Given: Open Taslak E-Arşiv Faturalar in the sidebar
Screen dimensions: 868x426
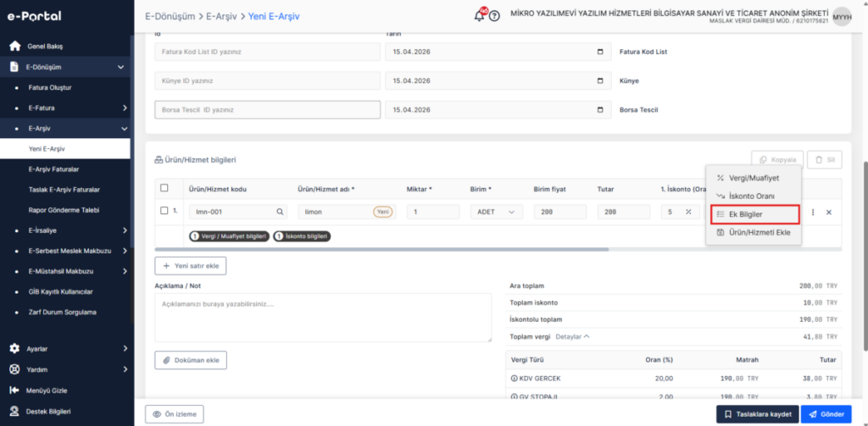Looking at the screenshot, I should 64,189.
